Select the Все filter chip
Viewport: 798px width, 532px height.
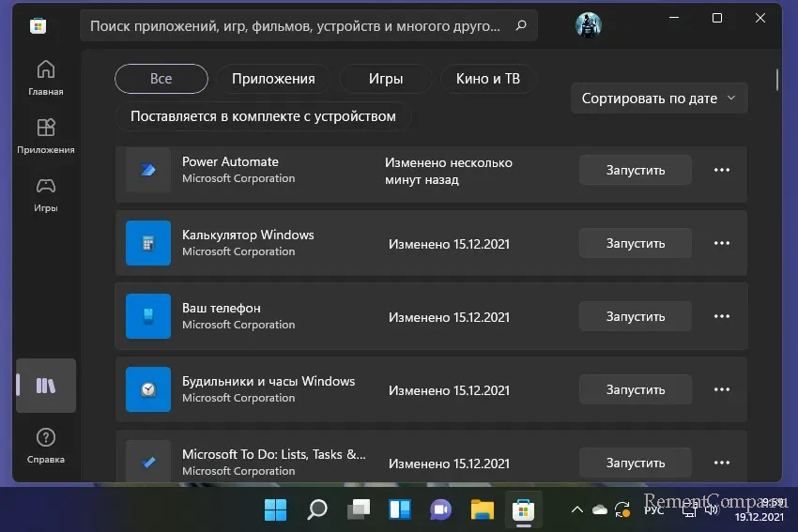(x=161, y=79)
